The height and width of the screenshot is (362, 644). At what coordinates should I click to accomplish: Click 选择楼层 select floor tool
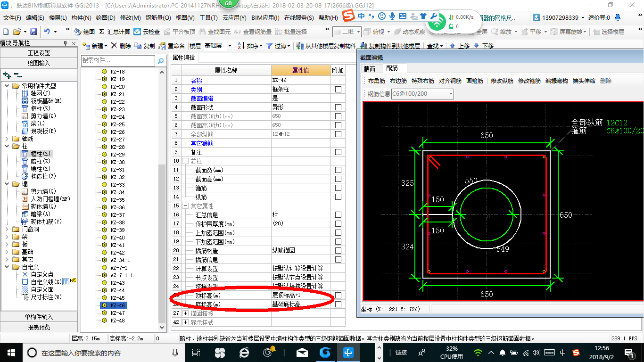click(609, 32)
